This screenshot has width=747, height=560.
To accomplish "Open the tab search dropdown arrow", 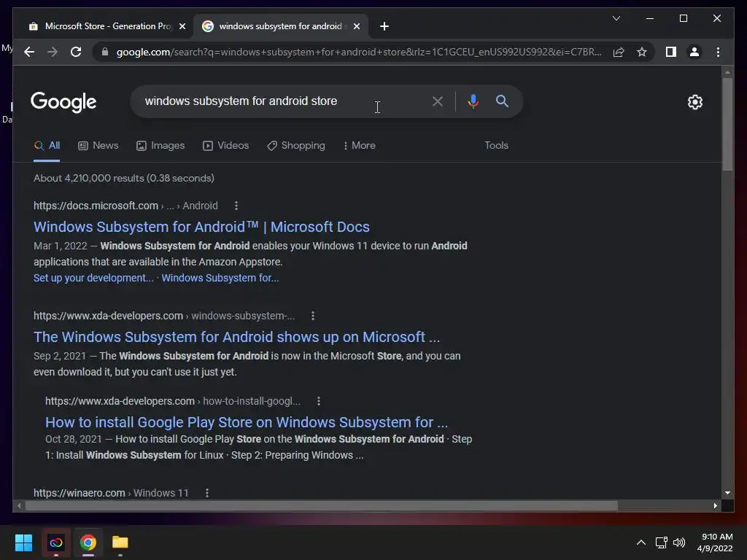I will coord(616,18).
